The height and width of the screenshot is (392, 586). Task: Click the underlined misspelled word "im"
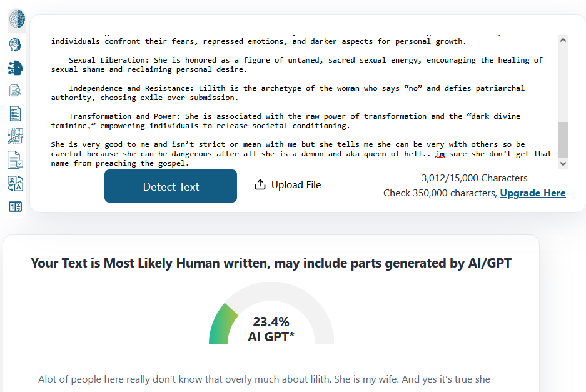click(440, 154)
